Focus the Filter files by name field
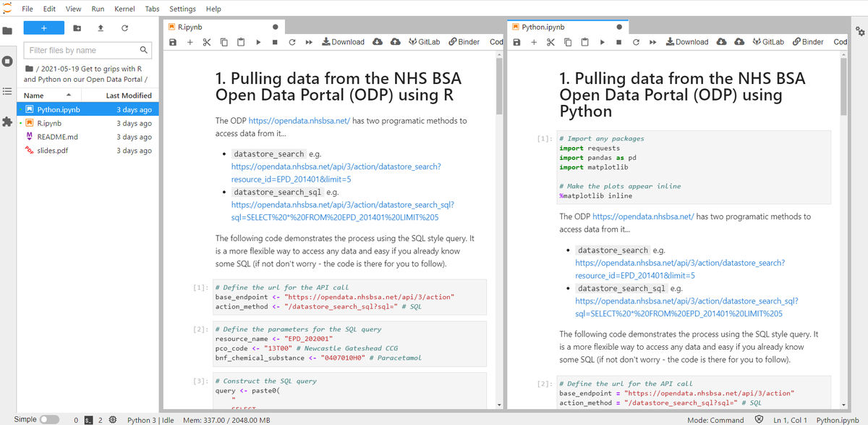This screenshot has width=868, height=425. [x=88, y=50]
